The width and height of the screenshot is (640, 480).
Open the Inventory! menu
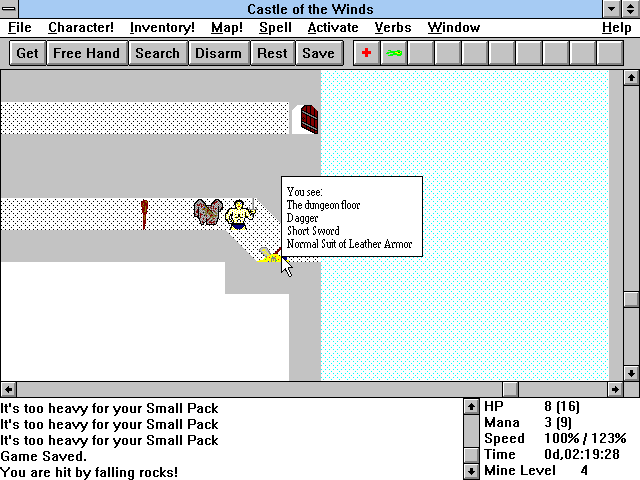[162, 28]
